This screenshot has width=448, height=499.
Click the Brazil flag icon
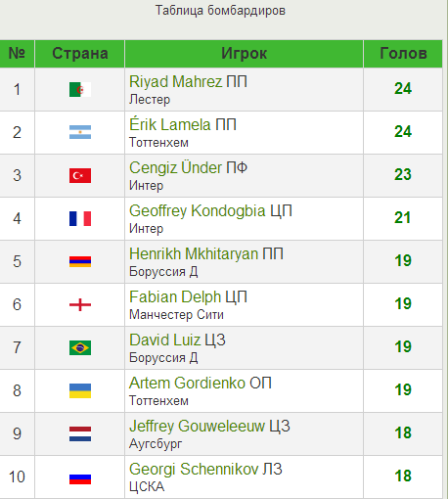point(80,347)
